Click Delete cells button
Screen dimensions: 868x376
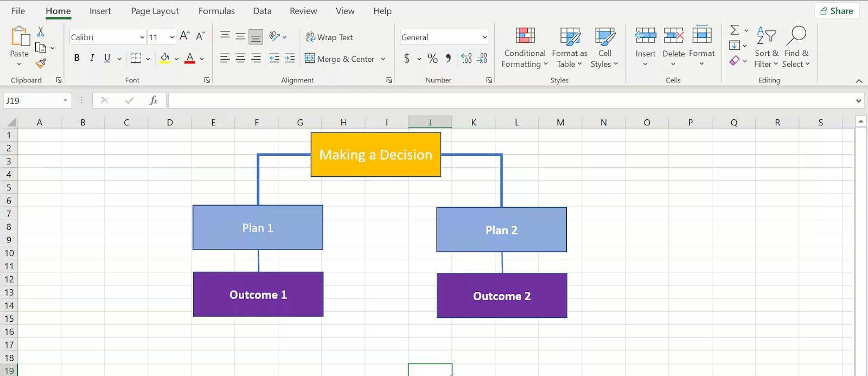point(673,47)
